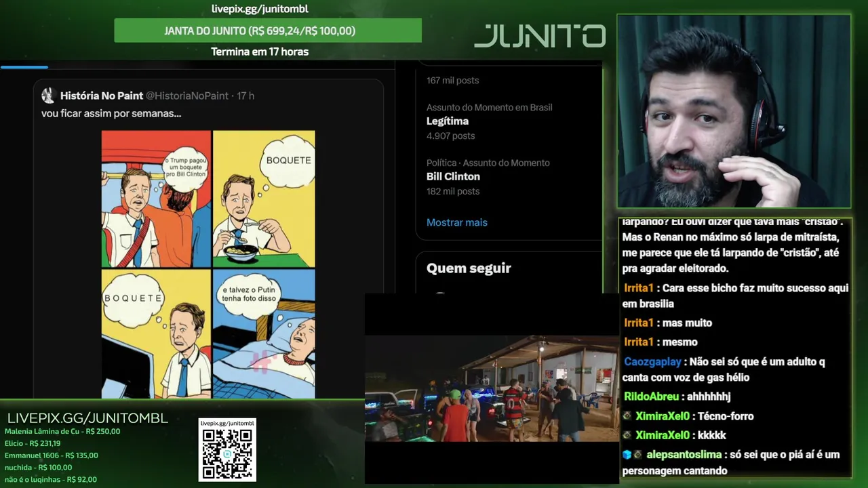Click chat message 'ahhhhhhj'
The image size is (868, 488).
coord(708,396)
